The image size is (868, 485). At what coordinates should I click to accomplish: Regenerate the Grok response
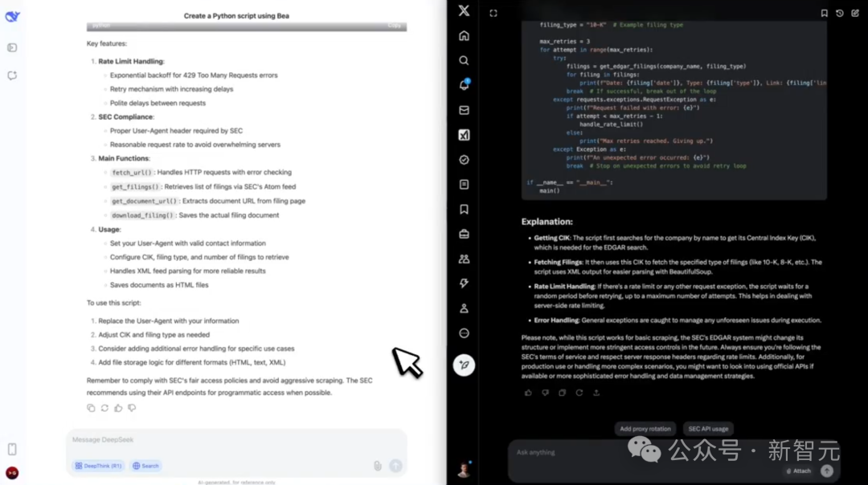[579, 393]
